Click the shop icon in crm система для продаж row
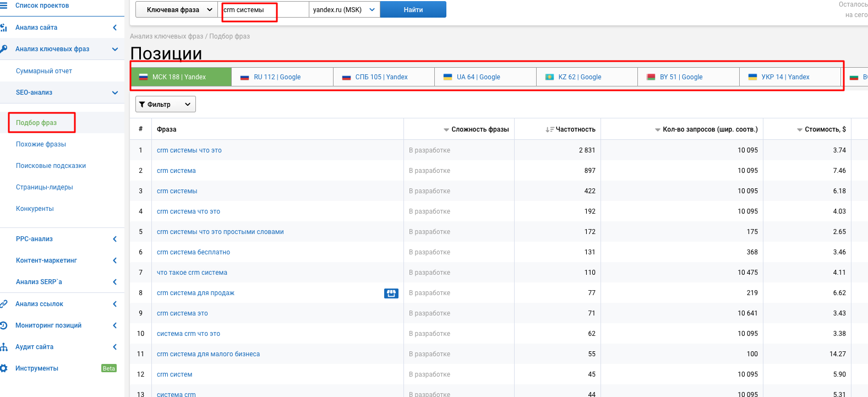The width and height of the screenshot is (868, 397). [x=391, y=293]
